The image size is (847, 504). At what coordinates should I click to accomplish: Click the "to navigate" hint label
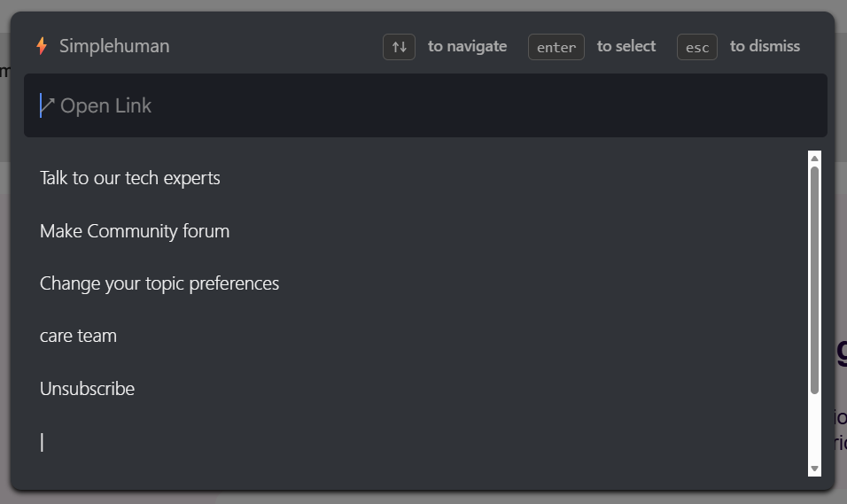pos(467,46)
